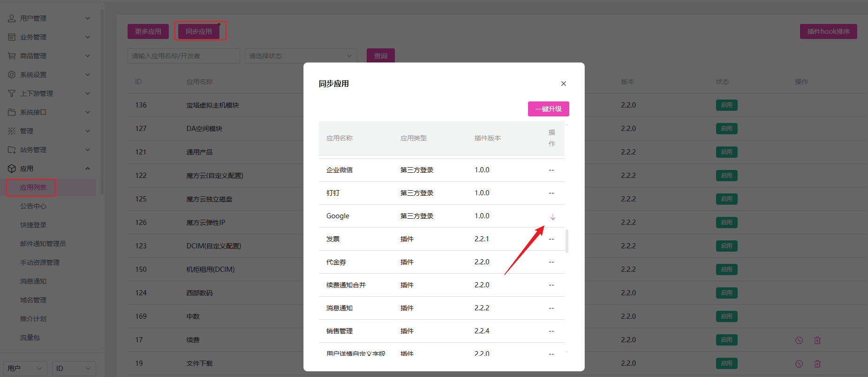Image resolution: width=868 pixels, height=377 pixels.
Task: Open 流量包 in sidebar
Action: 30,338
